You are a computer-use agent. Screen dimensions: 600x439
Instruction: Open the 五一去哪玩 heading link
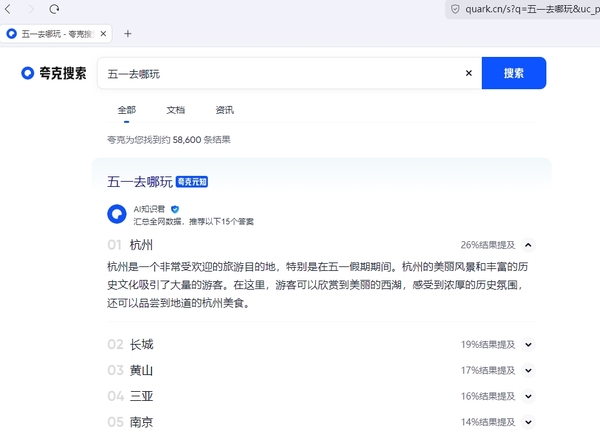140,182
